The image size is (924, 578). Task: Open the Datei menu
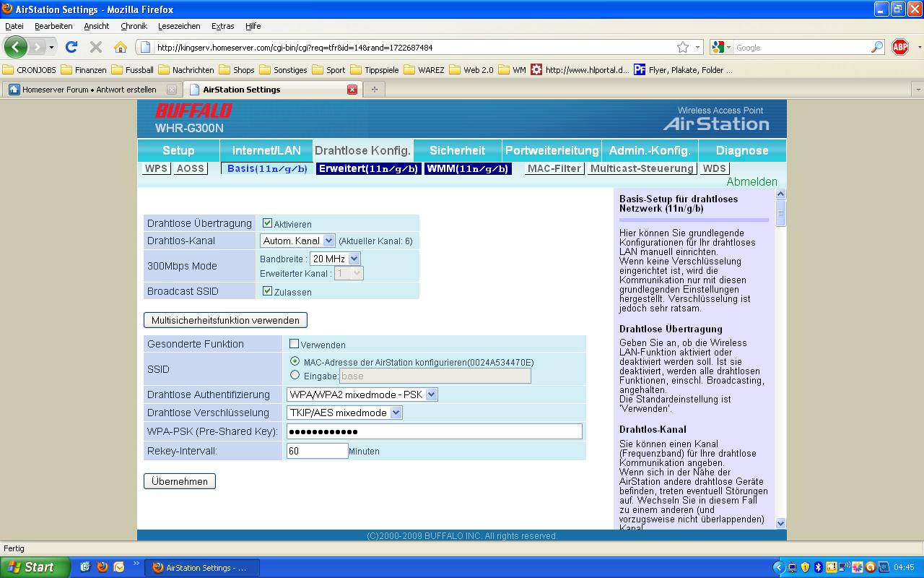coord(14,26)
